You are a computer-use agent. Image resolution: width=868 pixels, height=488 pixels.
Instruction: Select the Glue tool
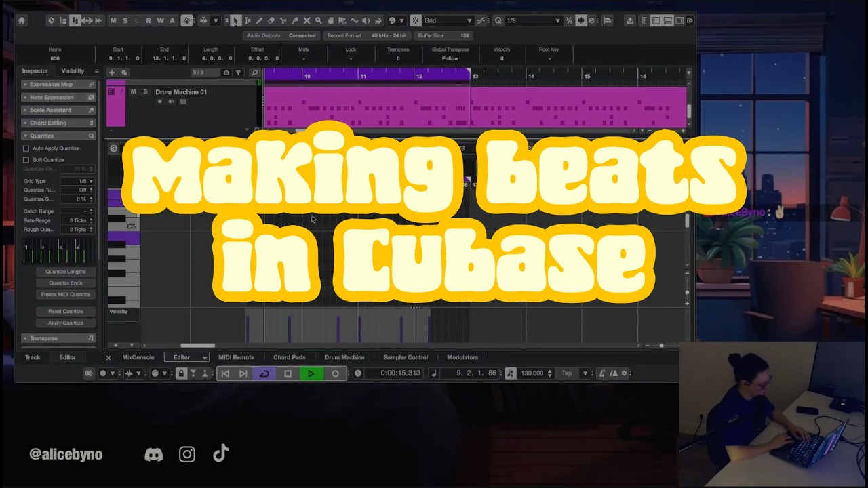pos(295,20)
